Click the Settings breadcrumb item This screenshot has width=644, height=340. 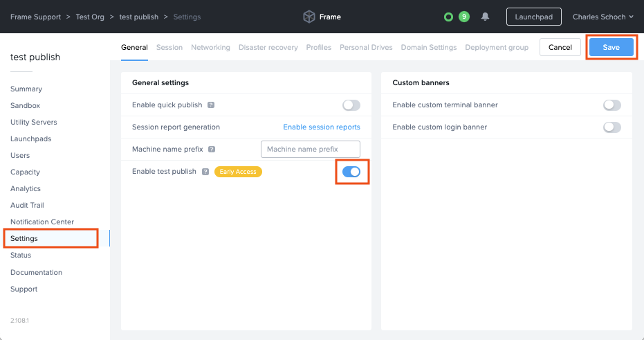[187, 17]
